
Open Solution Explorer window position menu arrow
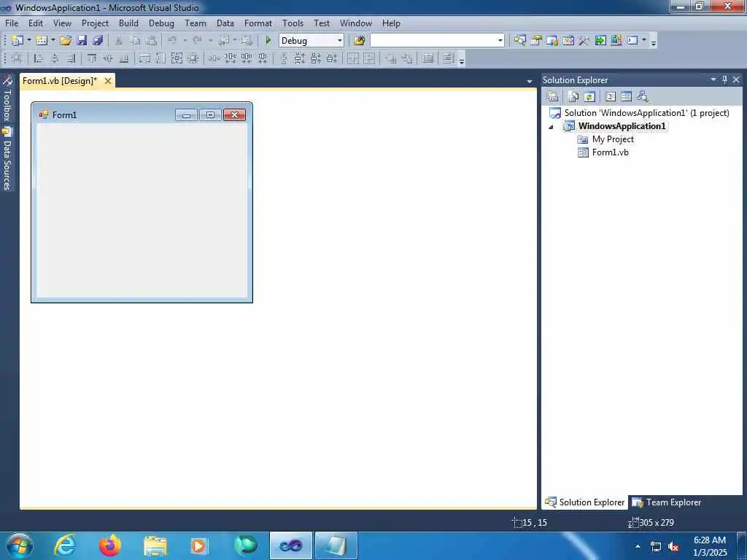click(713, 79)
